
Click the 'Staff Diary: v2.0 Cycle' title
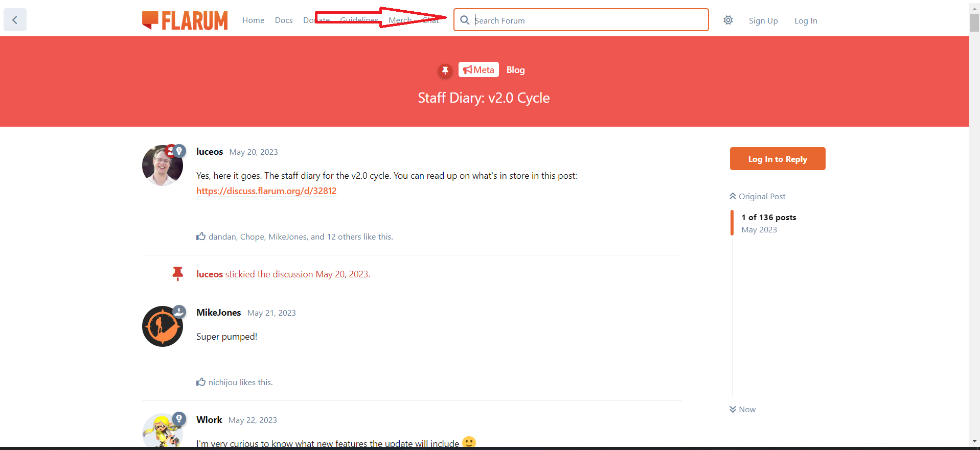point(484,98)
